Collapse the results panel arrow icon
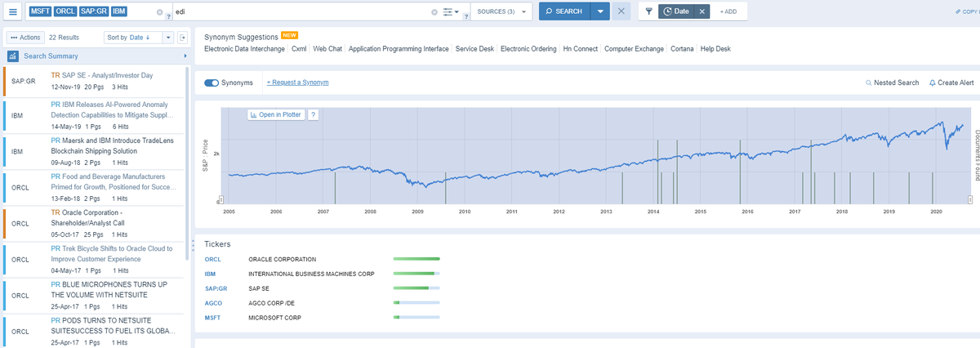980x348 pixels. (x=182, y=38)
